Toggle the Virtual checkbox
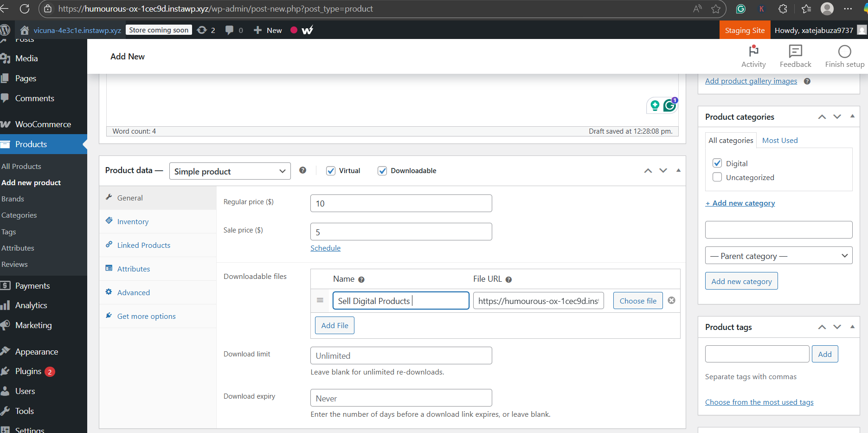868x433 pixels. pyautogui.click(x=331, y=171)
